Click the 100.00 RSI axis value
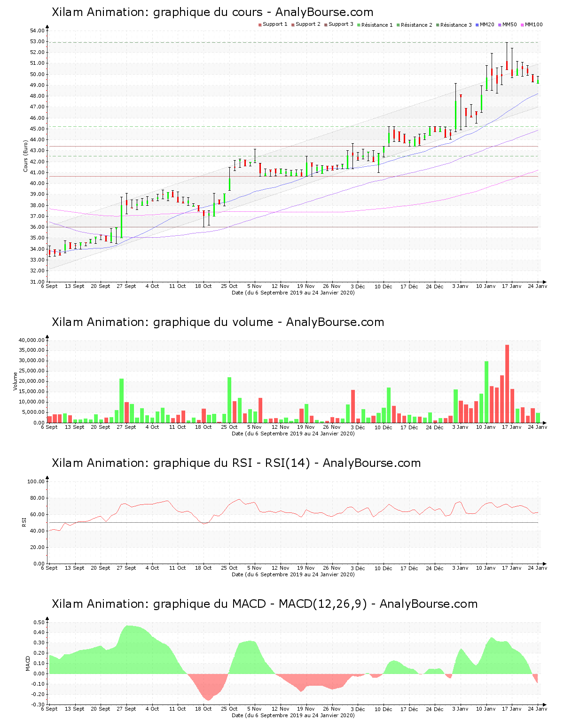564x728 pixels. pos(36,481)
